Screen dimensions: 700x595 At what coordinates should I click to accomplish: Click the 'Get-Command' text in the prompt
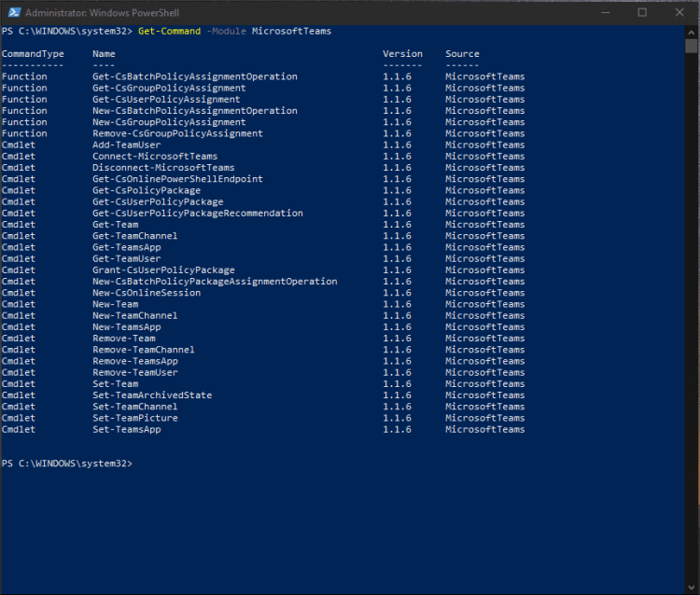(x=169, y=31)
